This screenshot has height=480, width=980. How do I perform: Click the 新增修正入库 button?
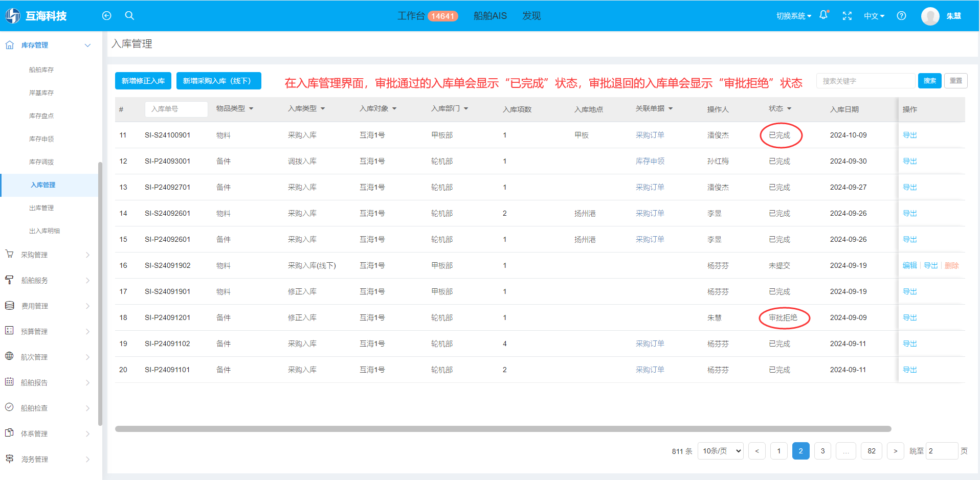coord(143,81)
